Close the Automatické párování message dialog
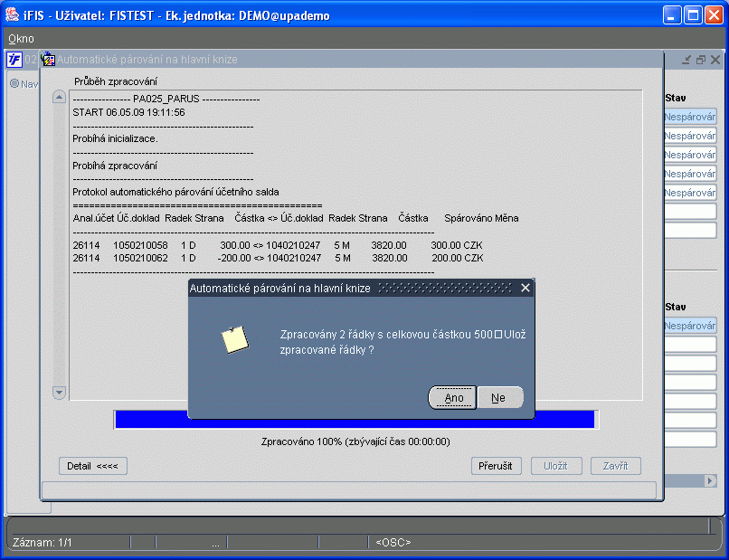729x560 pixels. pos(525,288)
